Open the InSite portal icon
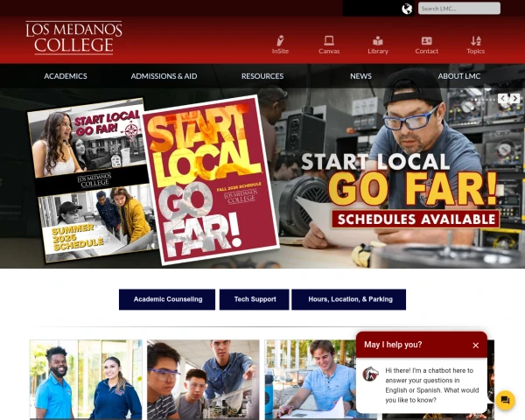The height and width of the screenshot is (420, 525). [x=280, y=45]
